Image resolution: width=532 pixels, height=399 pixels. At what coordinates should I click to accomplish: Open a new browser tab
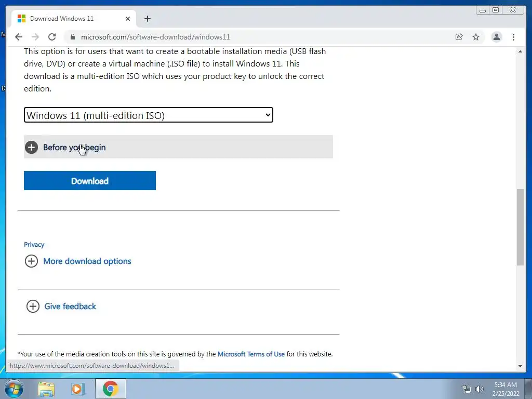(x=147, y=19)
